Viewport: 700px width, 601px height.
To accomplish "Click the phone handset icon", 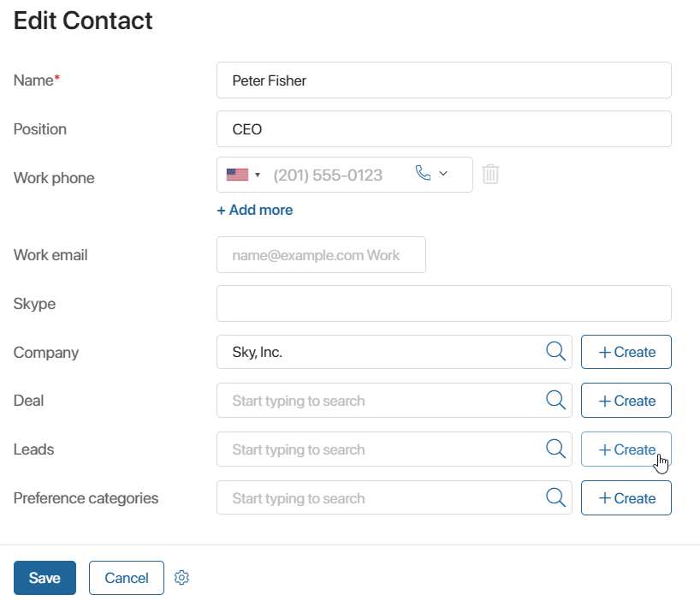I will [x=423, y=173].
